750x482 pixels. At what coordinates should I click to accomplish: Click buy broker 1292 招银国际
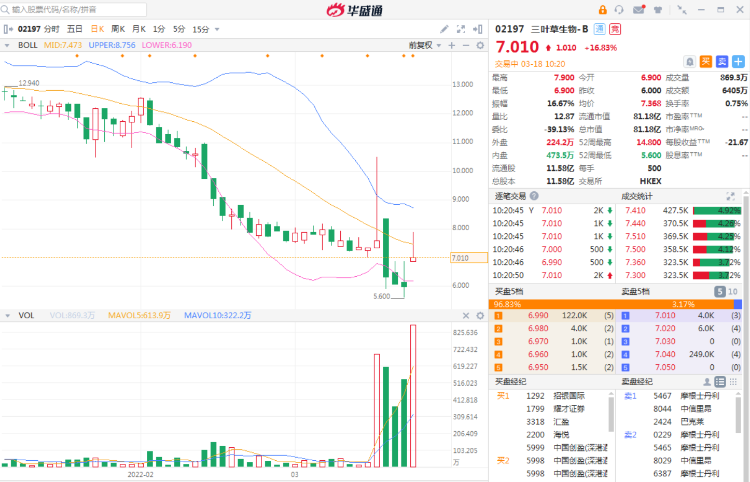(555, 396)
